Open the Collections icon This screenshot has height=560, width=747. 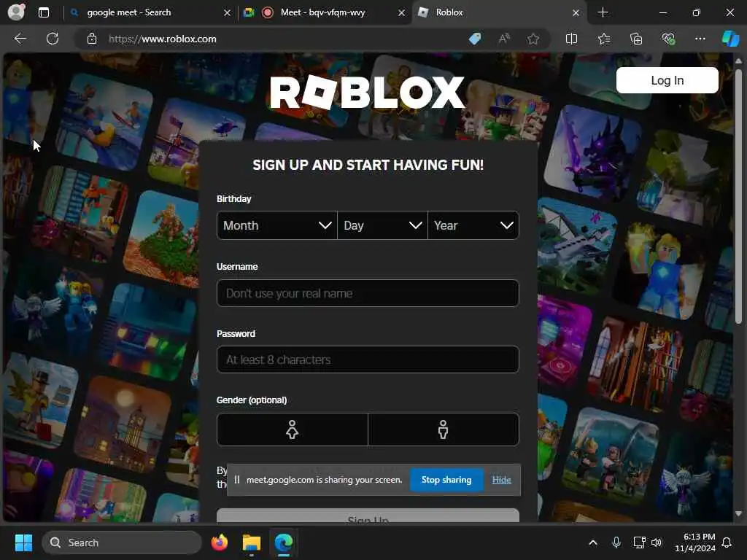click(636, 39)
